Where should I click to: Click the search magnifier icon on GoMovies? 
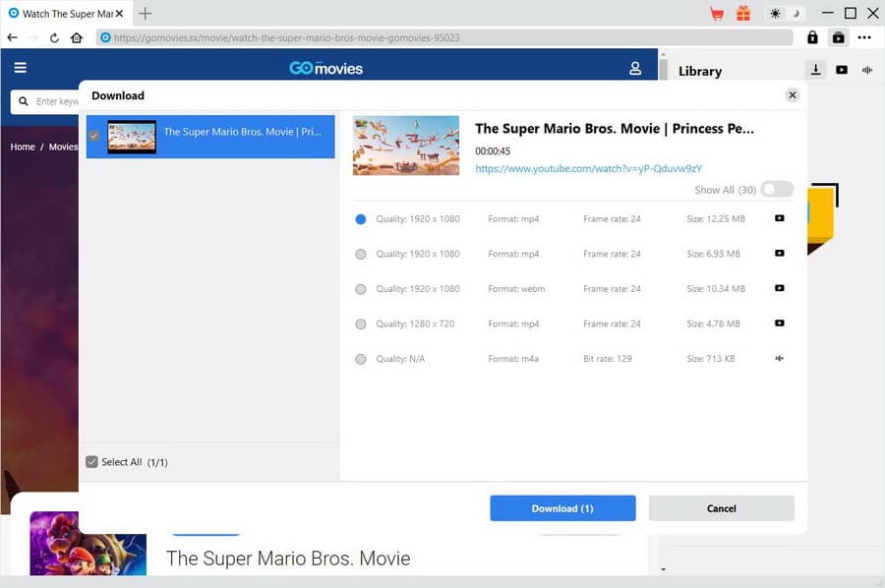pyautogui.click(x=24, y=101)
